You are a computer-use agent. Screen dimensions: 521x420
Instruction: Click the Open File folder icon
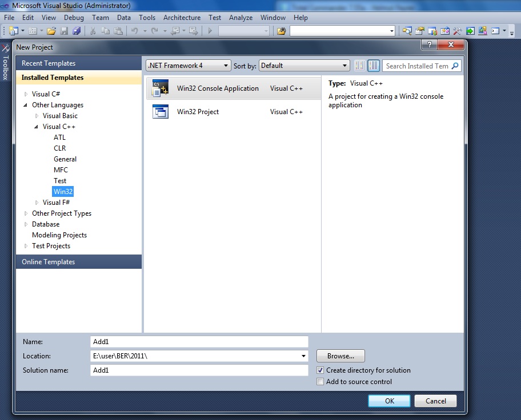point(51,31)
